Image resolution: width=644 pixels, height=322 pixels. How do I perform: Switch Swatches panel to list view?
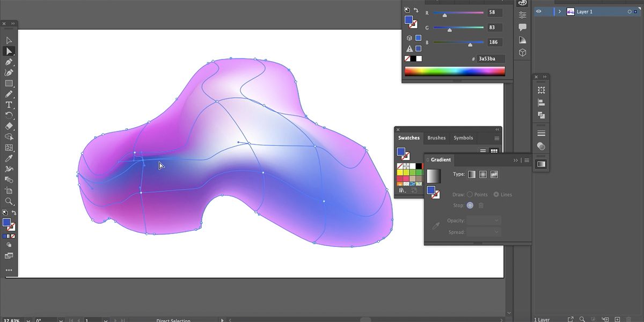tap(483, 150)
